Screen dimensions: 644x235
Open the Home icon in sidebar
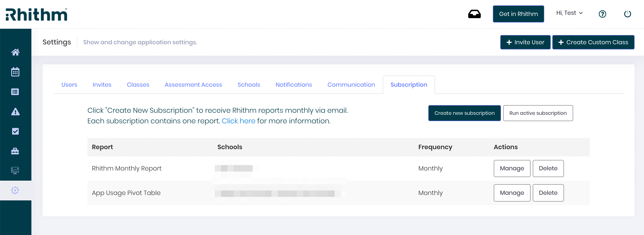[x=15, y=52]
